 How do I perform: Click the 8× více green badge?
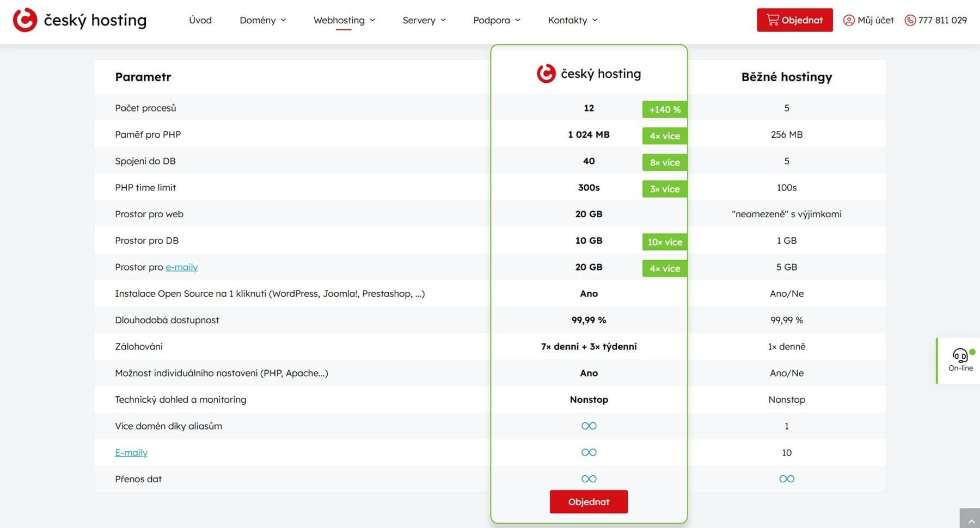665,162
